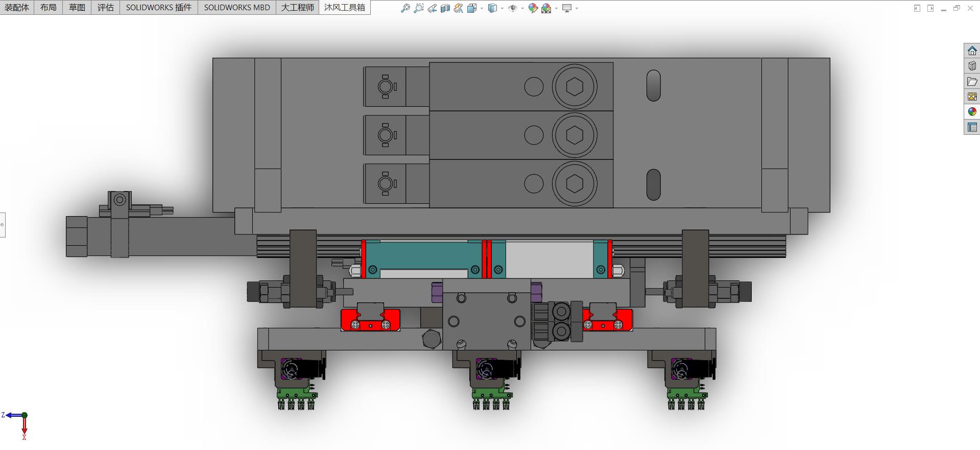Open the 沐风工具箱 tab
This screenshot has height=450, width=980.
345,8
